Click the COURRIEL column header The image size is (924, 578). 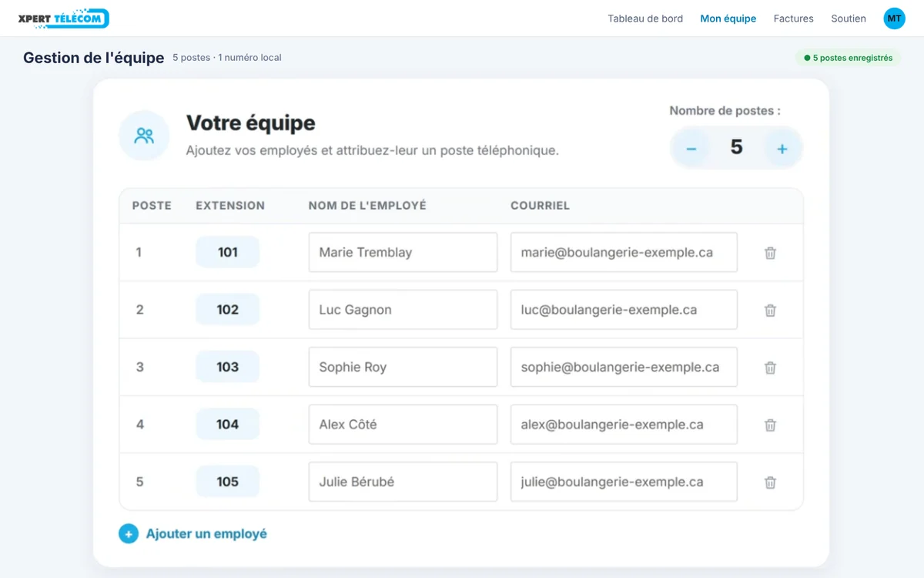point(540,206)
